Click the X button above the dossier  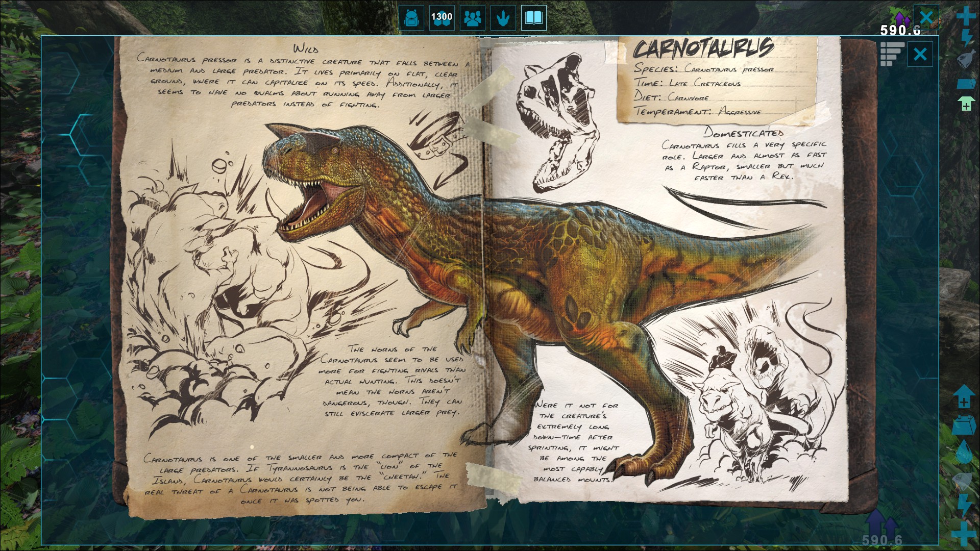(926, 18)
